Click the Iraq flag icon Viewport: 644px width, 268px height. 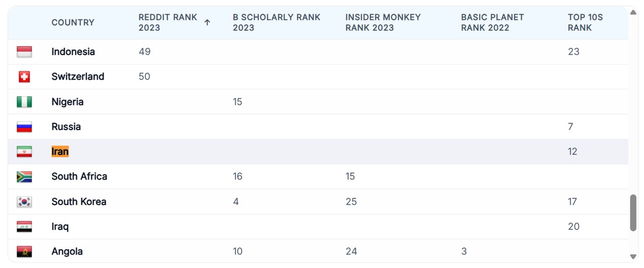point(24,227)
